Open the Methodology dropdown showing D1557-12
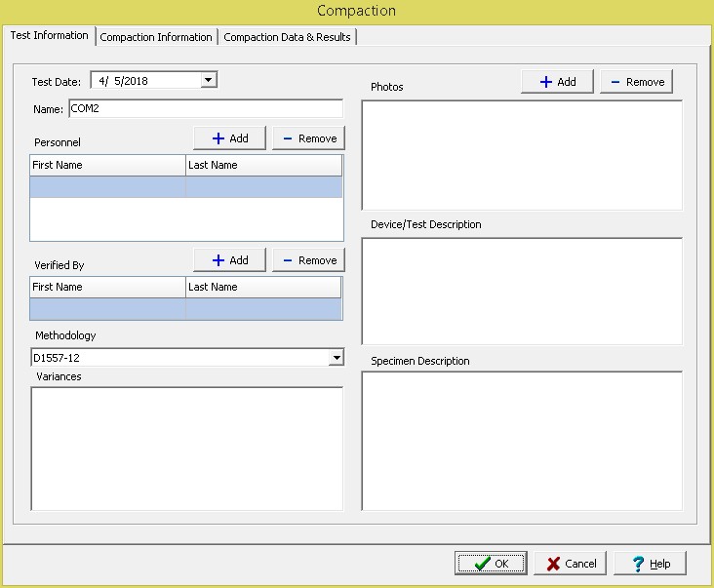 point(336,358)
